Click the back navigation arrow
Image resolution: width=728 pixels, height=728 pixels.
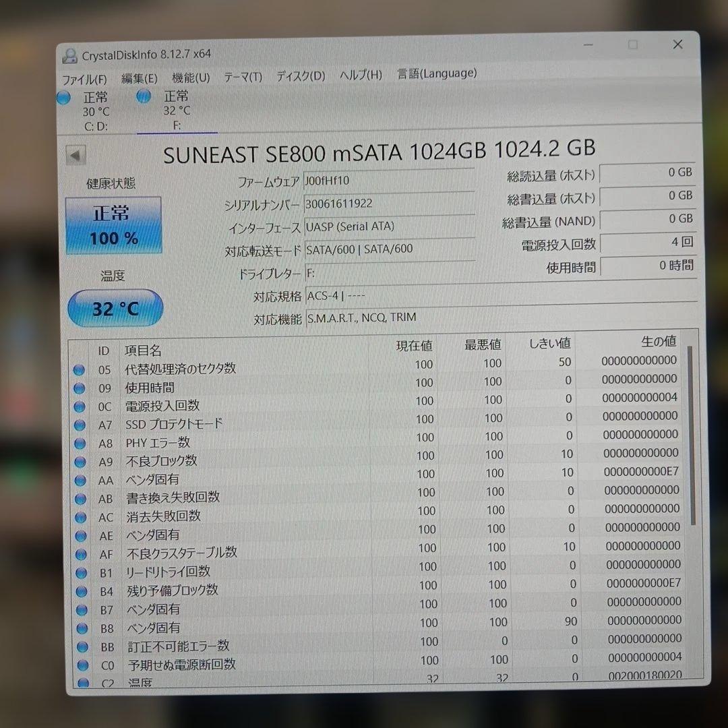tap(76, 154)
